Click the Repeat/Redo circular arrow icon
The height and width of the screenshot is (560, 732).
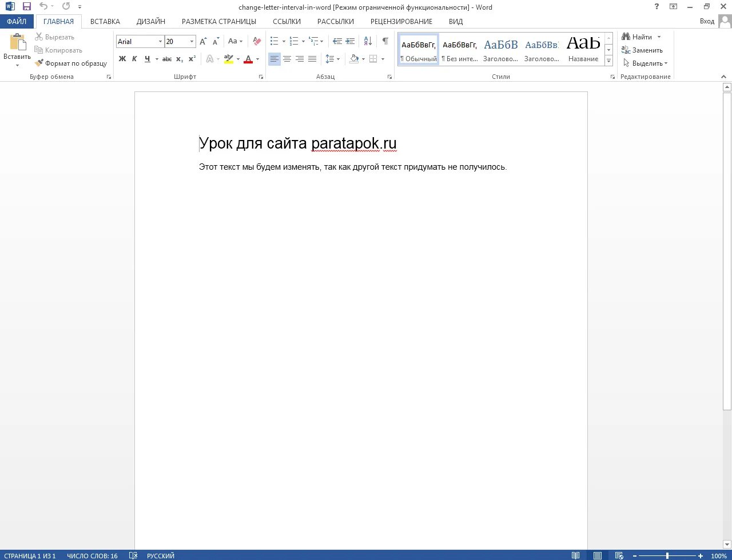66,7
